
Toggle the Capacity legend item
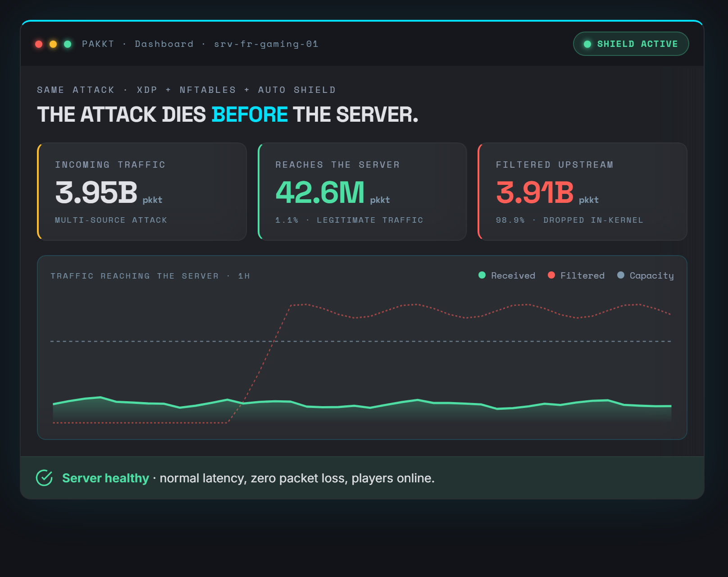(x=646, y=275)
